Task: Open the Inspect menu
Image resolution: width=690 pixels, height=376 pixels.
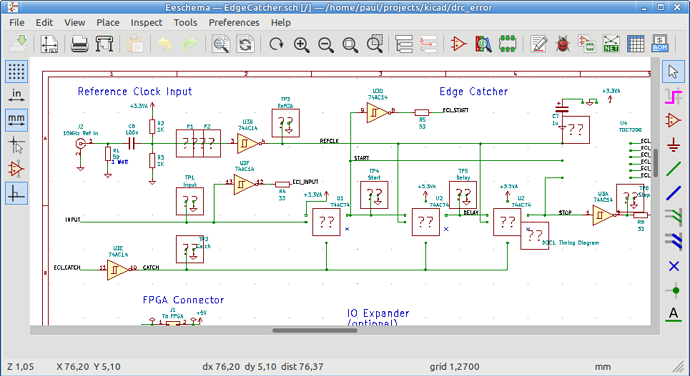Action: point(146,22)
